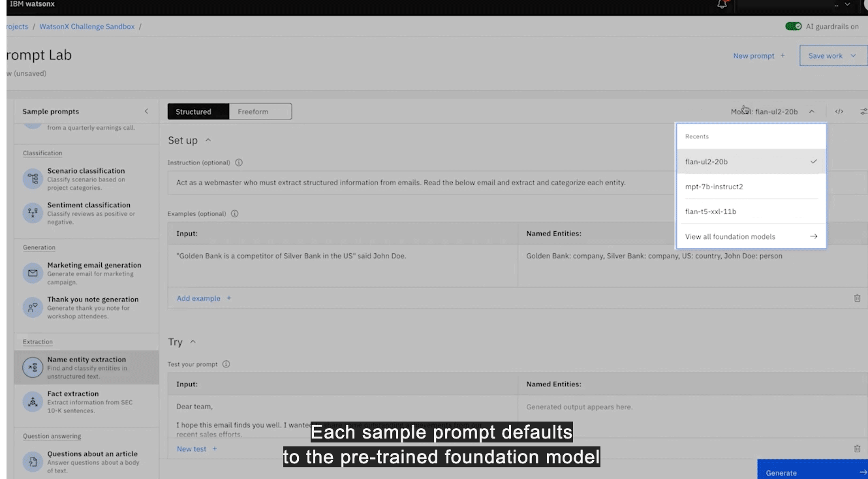Delete the test row with trash icon
Image resolution: width=868 pixels, height=479 pixels.
(857, 449)
